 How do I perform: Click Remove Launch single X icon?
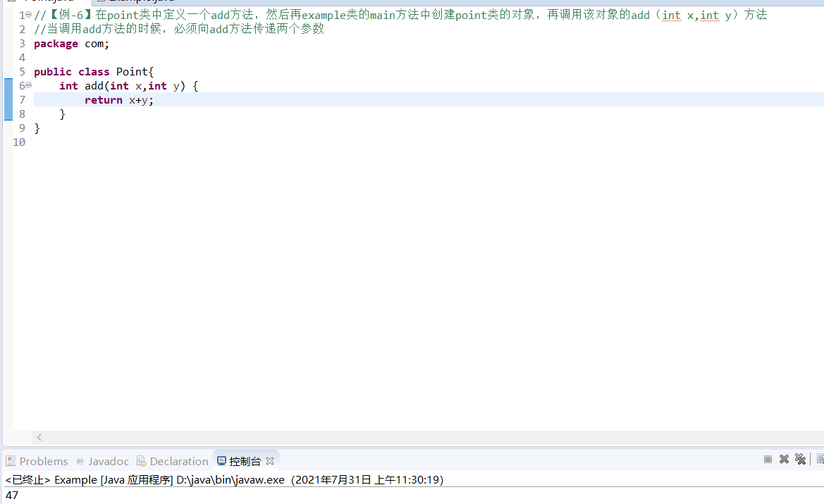[784, 459]
